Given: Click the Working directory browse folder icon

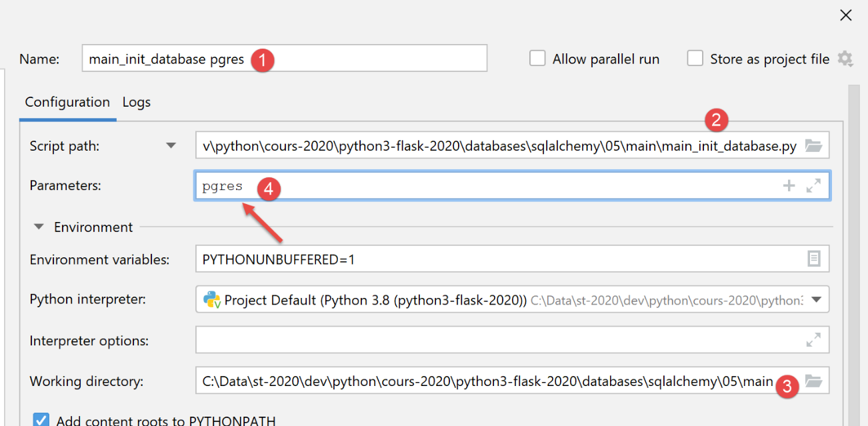Looking at the screenshot, I should pos(813,381).
